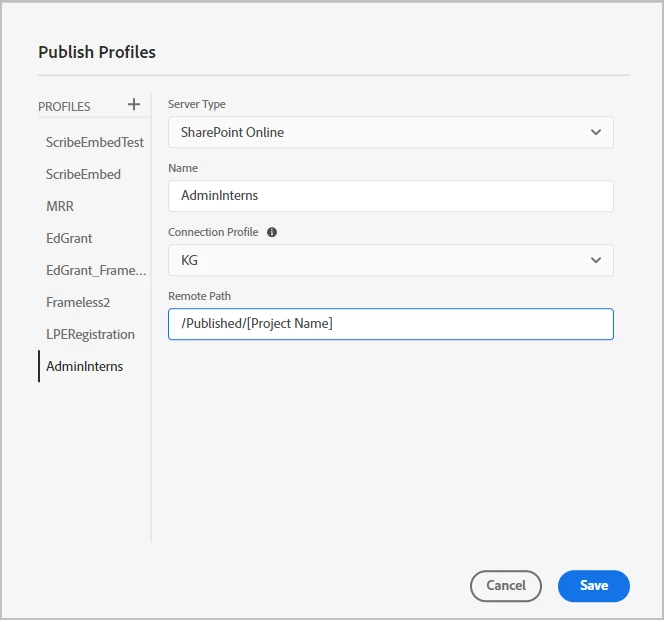This screenshot has height=620, width=664.
Task: Select the ScribeEmbedTest profile
Action: (95, 142)
